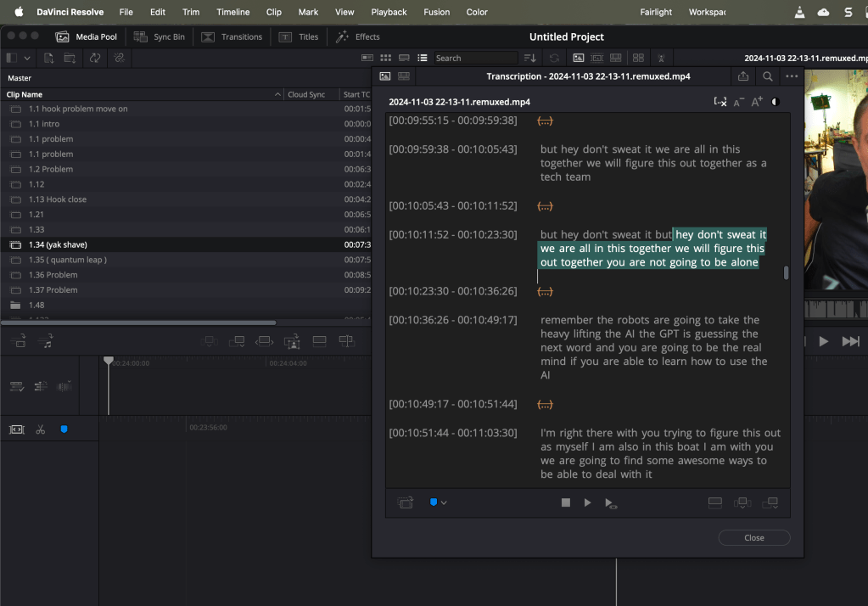Viewport: 868px width, 606px height.
Task: Switch media pool to metadata view
Action: click(367, 58)
